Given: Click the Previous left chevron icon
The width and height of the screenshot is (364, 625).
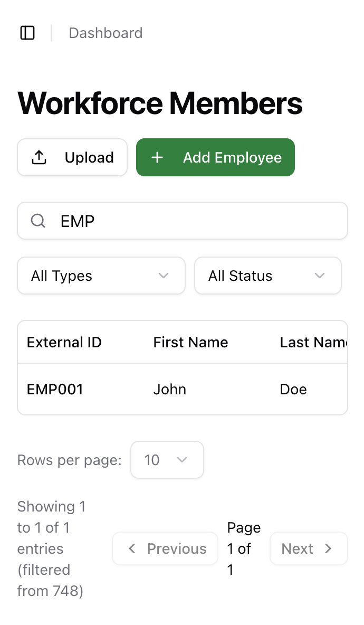Looking at the screenshot, I should [x=132, y=548].
